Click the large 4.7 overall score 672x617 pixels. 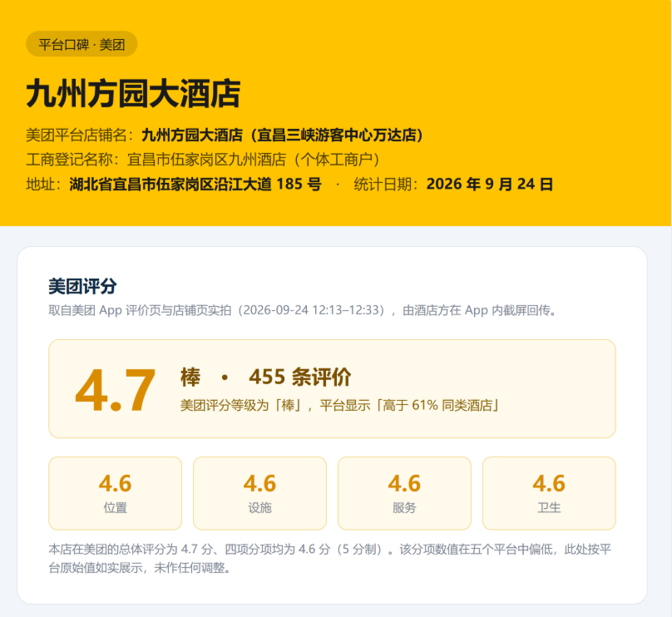(115, 390)
